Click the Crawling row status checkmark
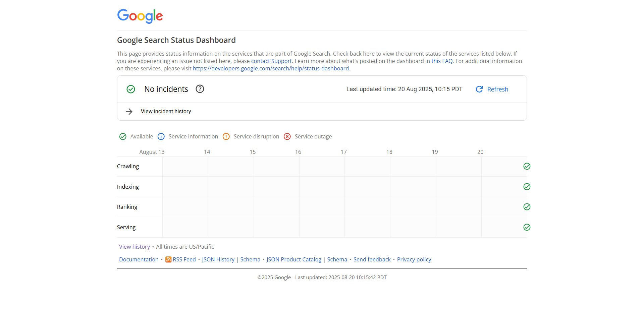Viewport: 644px width, 309px height. 527,166
